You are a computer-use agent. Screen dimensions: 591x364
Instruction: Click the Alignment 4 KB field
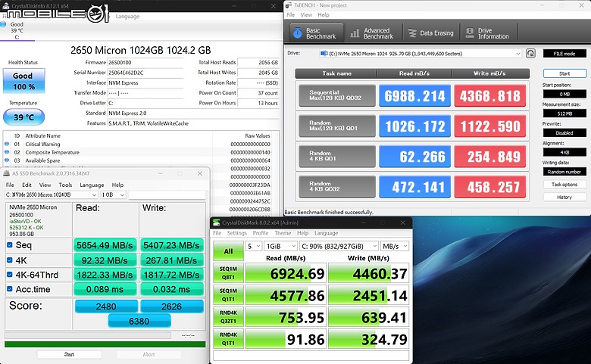564,152
